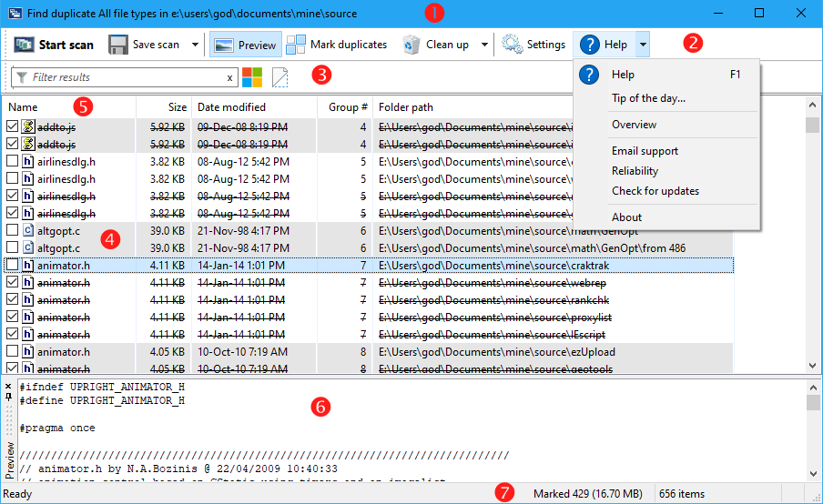Viewport: 823px width, 504px height.
Task: Collapse the Help dropdown arrow
Action: 643,45
